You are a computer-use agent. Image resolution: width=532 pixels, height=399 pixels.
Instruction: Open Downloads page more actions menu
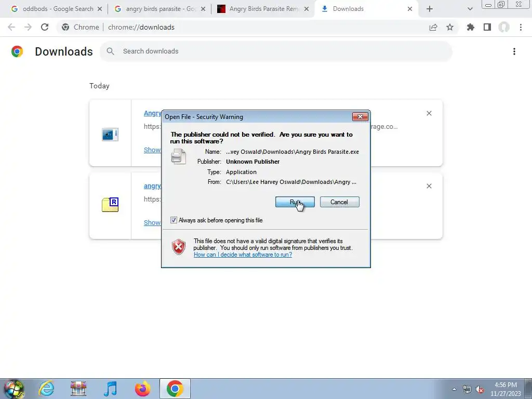coord(514,51)
